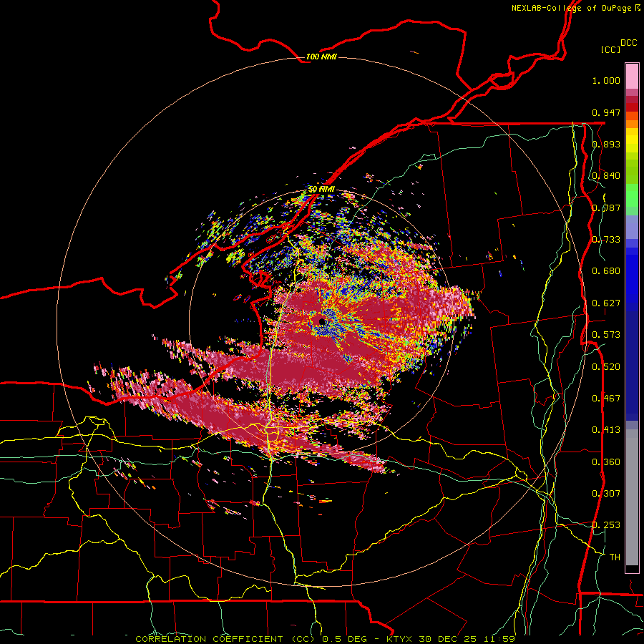This screenshot has height=644, width=644.
Task: Click the TH threshold label on legend
Action: [x=615, y=557]
